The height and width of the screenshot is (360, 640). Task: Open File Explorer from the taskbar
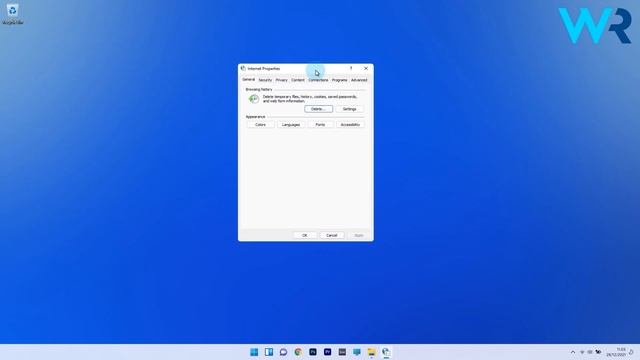(371, 352)
